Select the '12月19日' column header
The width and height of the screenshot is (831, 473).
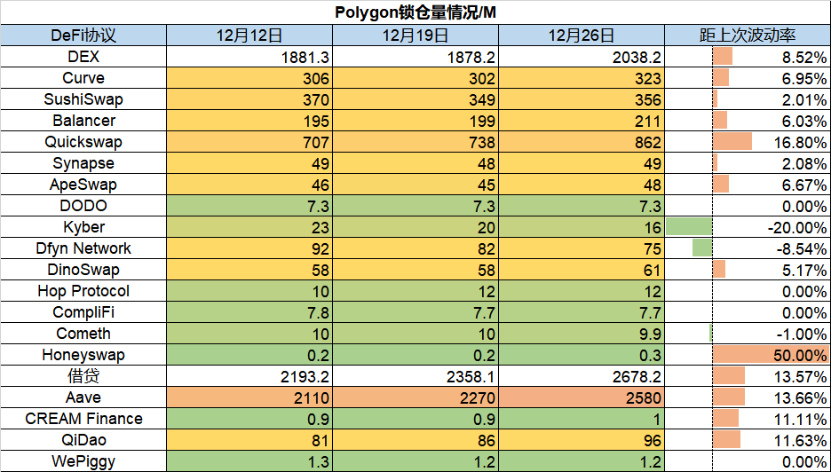pos(415,36)
